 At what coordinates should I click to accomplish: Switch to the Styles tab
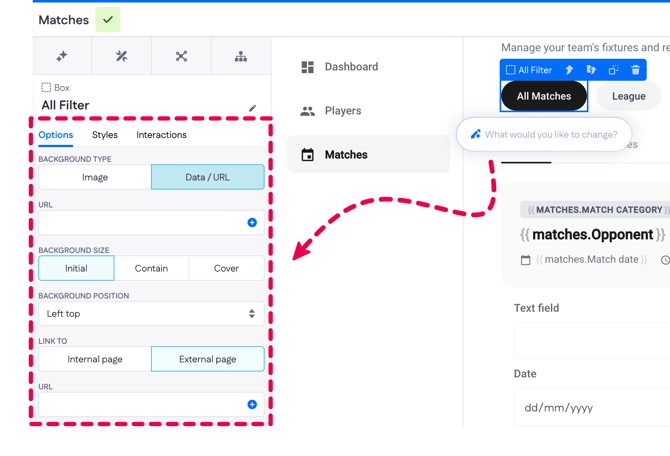(104, 135)
